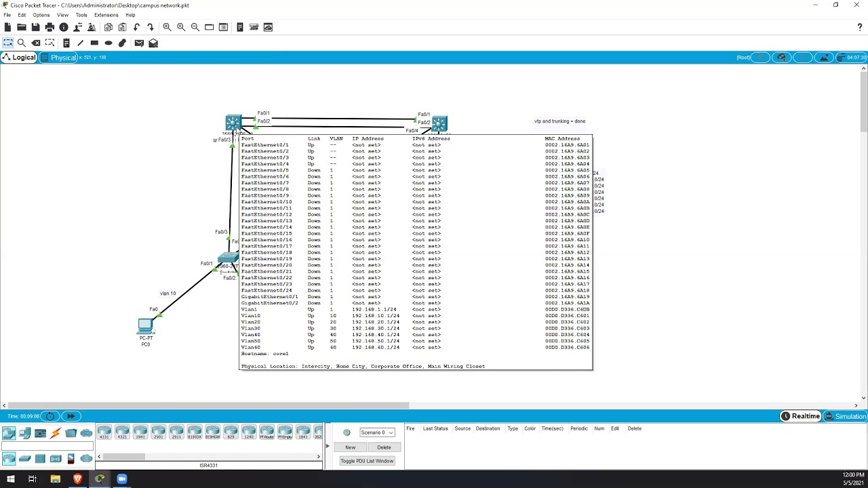Reset zoom with the magnifier icon
This screenshot has width=868, height=488.
tap(181, 27)
